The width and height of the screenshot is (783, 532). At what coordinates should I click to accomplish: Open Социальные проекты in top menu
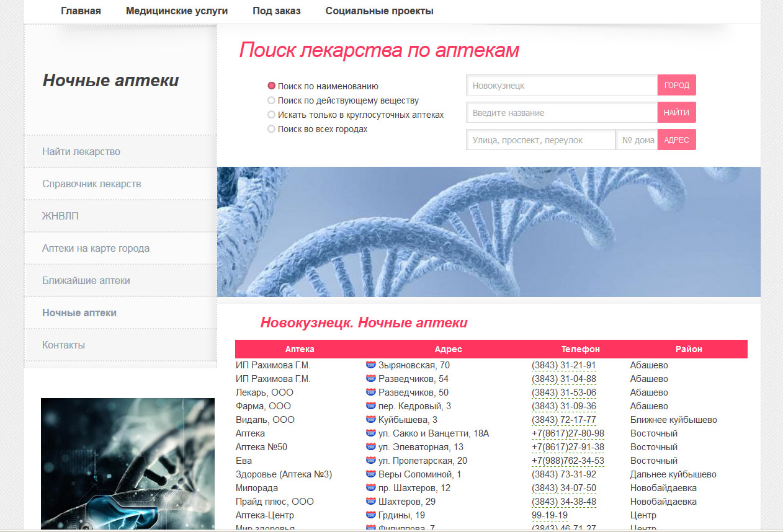(380, 11)
